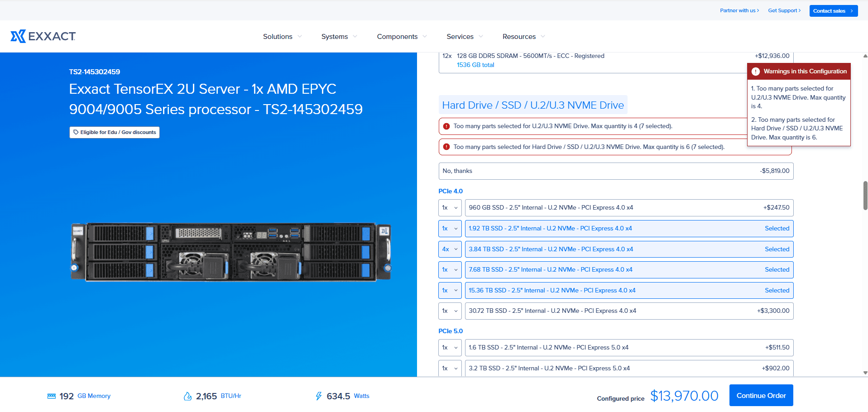Select the 3.2 TB SSD PCIe 5.0 option
868x412 pixels.
629,369
